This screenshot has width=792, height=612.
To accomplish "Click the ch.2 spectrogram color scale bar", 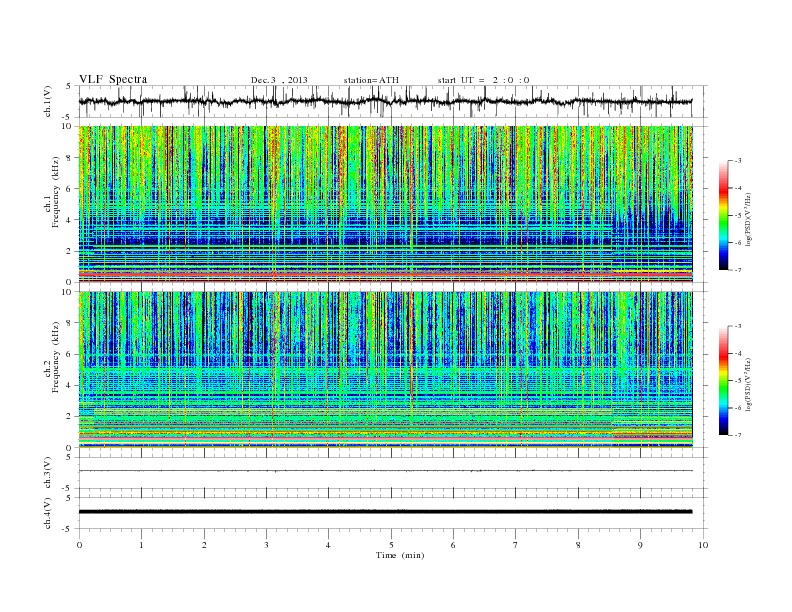I will [x=723, y=380].
